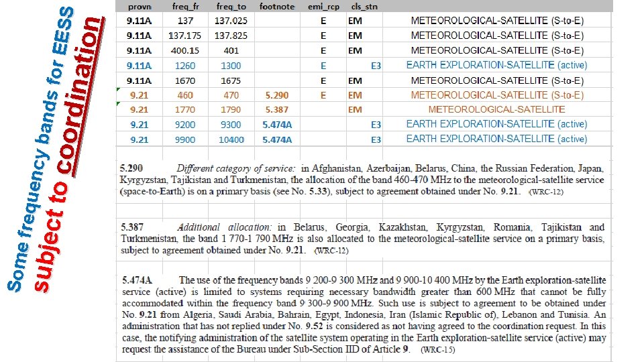Click METEOROLOGICAL-SATELLITE without (S-to-E) in the 1770 row
The width and height of the screenshot is (644, 362).
pyautogui.click(x=496, y=109)
